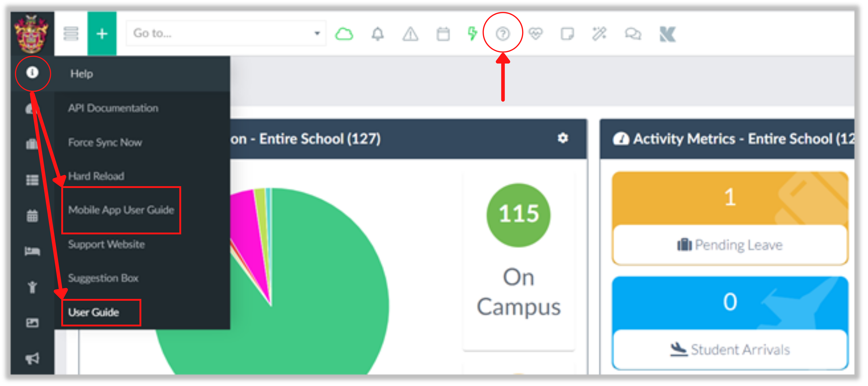The image size is (868, 386).
Task: Click the magic wand icon
Action: 600,34
